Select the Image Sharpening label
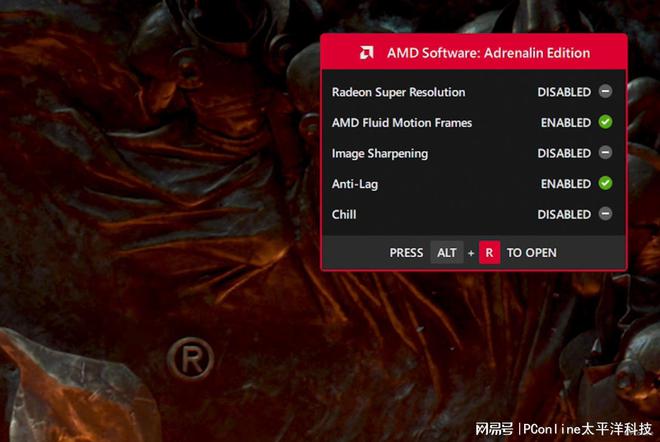 (380, 154)
